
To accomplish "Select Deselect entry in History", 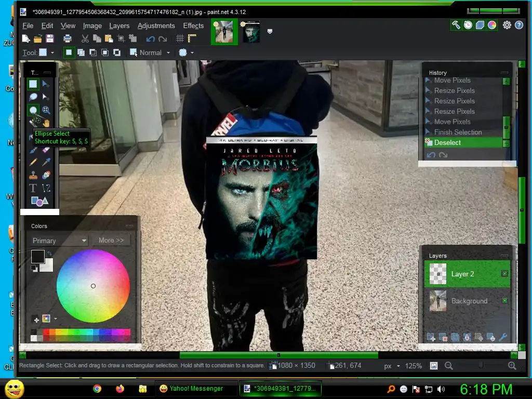I will pyautogui.click(x=463, y=142).
